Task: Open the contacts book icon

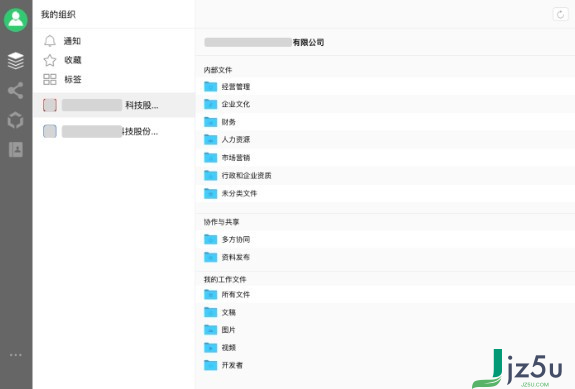Action: [16, 150]
